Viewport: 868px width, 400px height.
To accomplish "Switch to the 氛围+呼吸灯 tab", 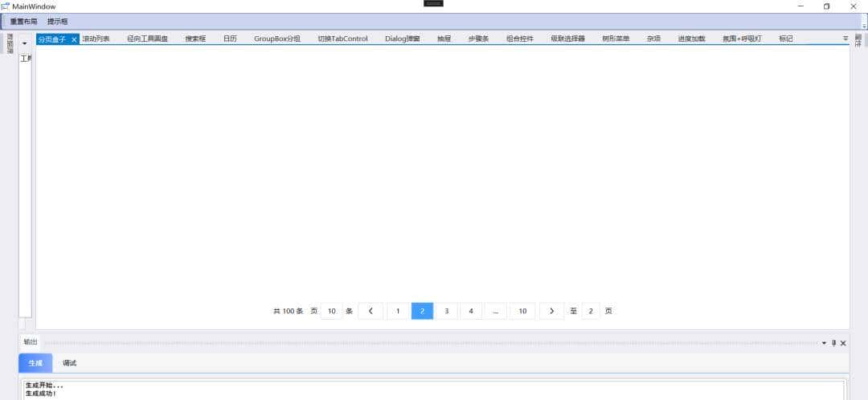I will pos(742,39).
